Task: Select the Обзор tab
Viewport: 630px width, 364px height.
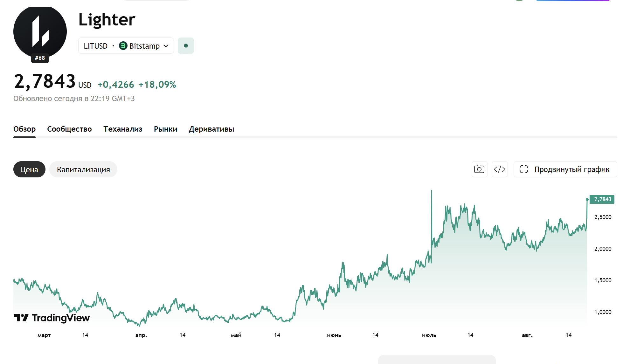Action: (24, 129)
